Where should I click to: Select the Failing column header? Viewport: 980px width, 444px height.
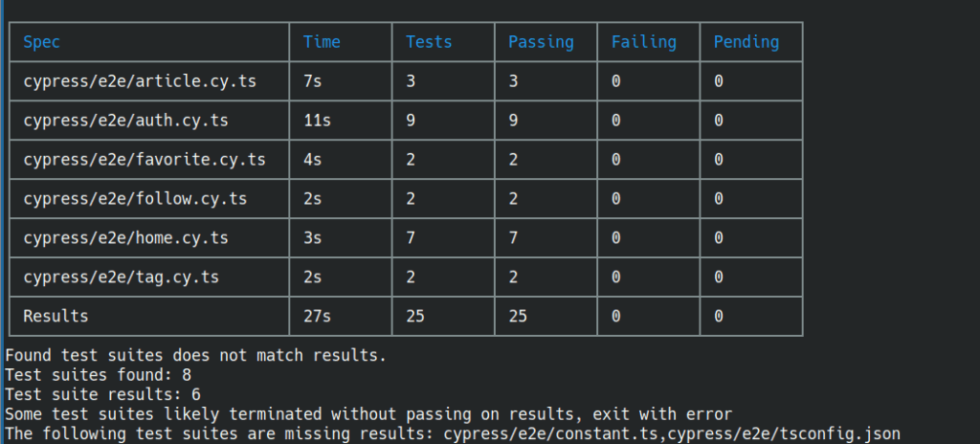point(644,42)
